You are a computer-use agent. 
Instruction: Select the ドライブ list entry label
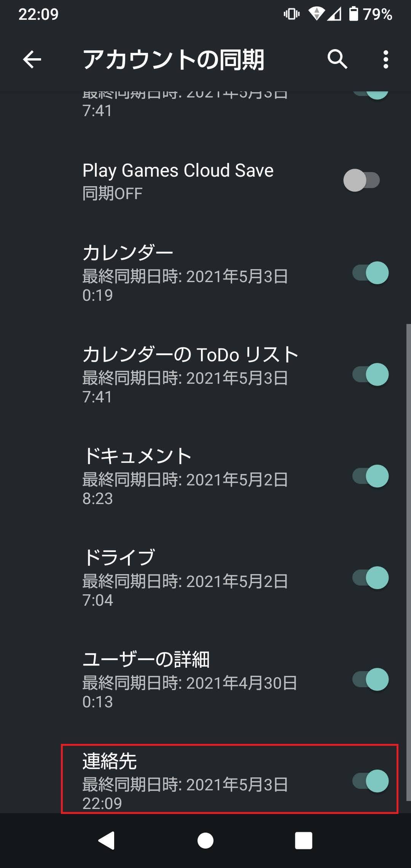tap(119, 558)
